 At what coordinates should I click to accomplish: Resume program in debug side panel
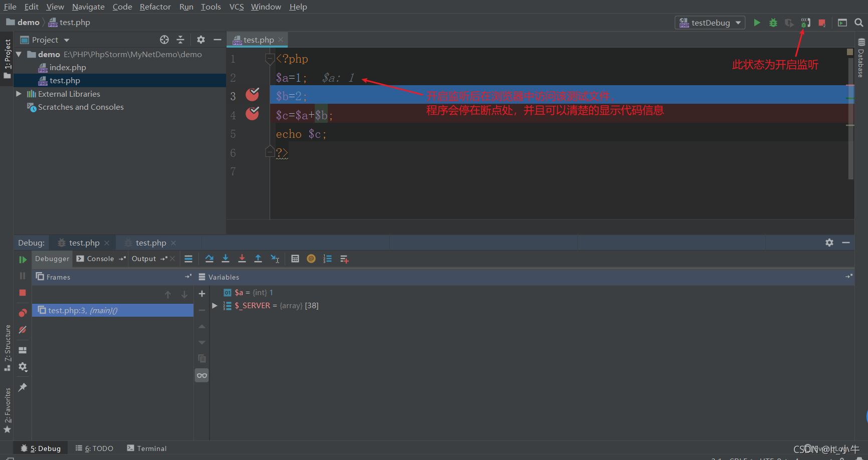[x=23, y=260]
